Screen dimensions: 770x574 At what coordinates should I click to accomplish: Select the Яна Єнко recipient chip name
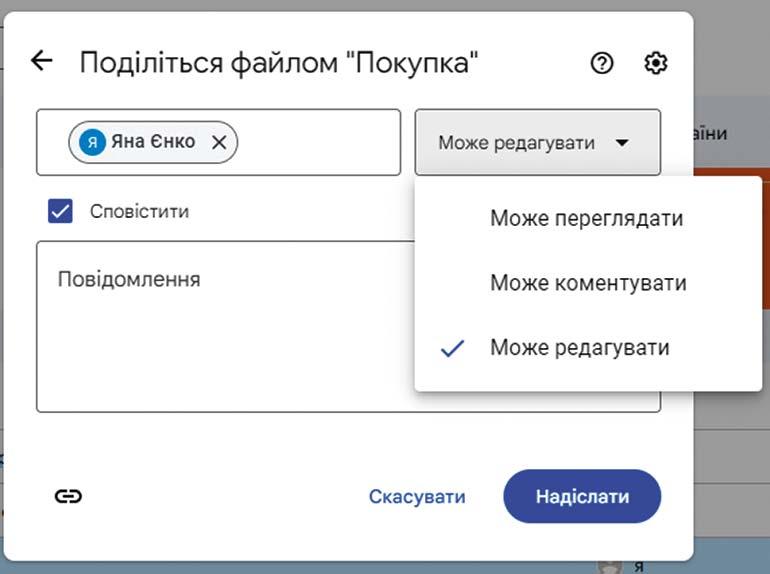pyautogui.click(x=153, y=142)
